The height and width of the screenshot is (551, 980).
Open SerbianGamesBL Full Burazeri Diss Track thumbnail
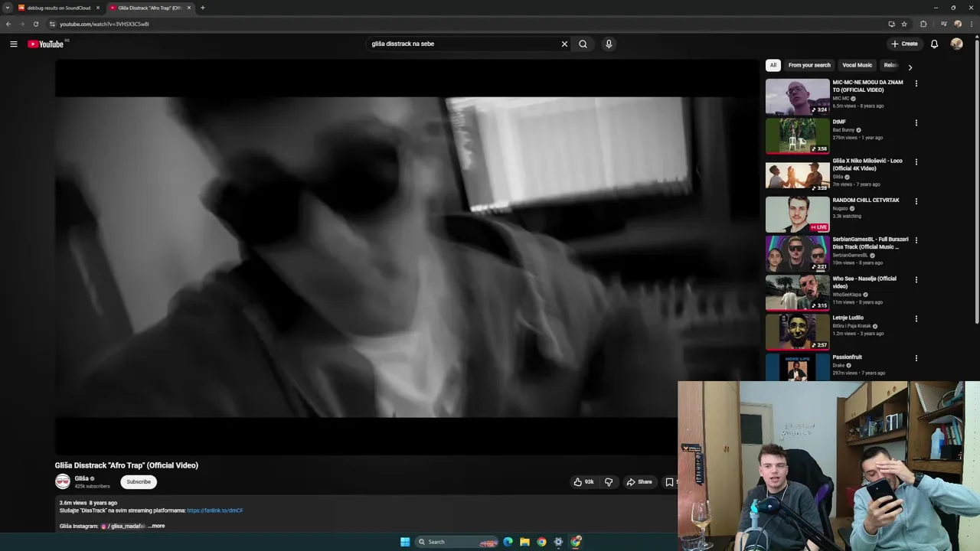pyautogui.click(x=797, y=253)
